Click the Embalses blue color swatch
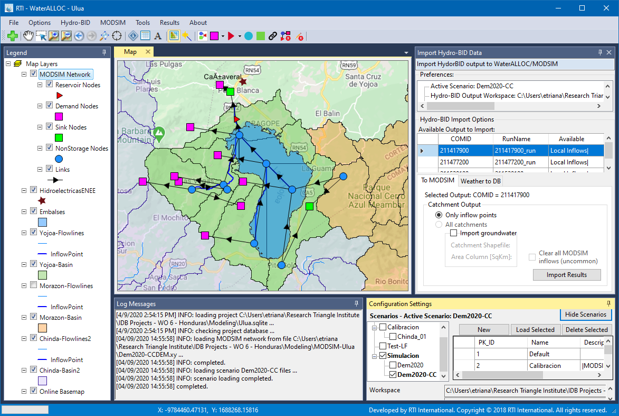 click(x=42, y=222)
